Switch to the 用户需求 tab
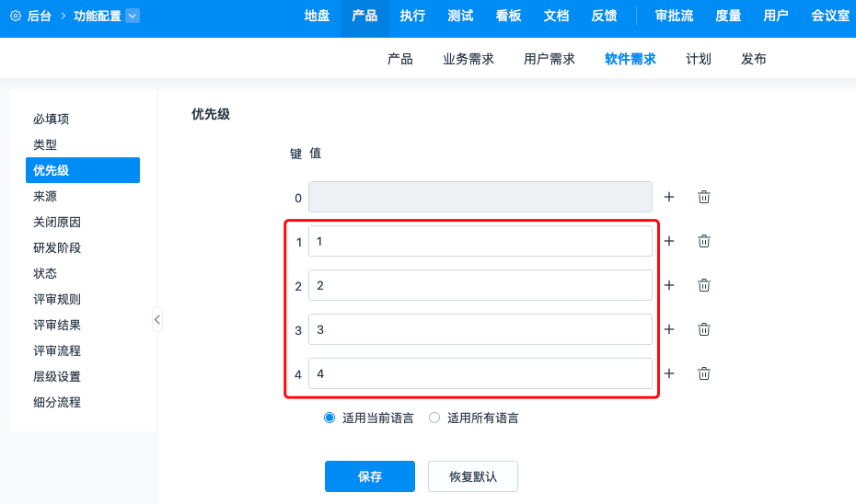Viewport: 856px width, 504px height. coord(549,59)
